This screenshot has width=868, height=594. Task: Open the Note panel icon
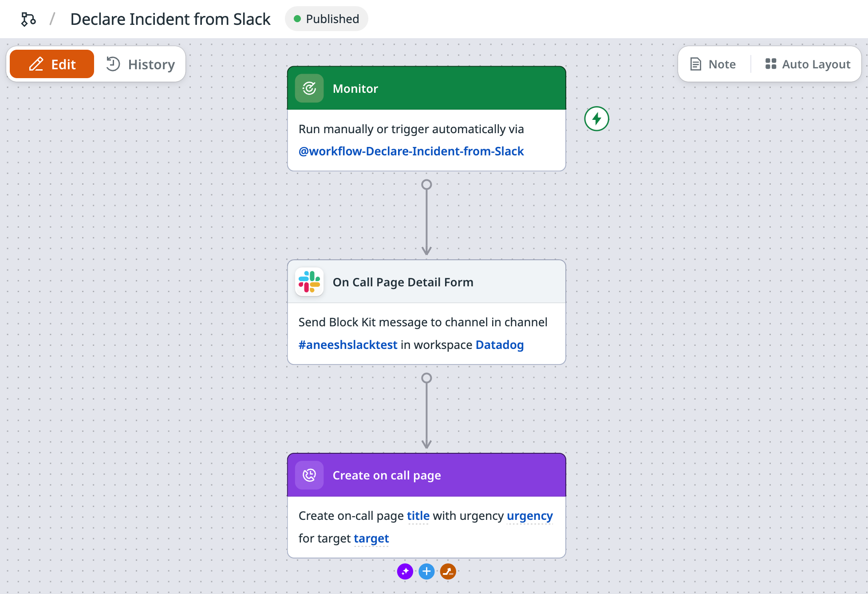[695, 64]
